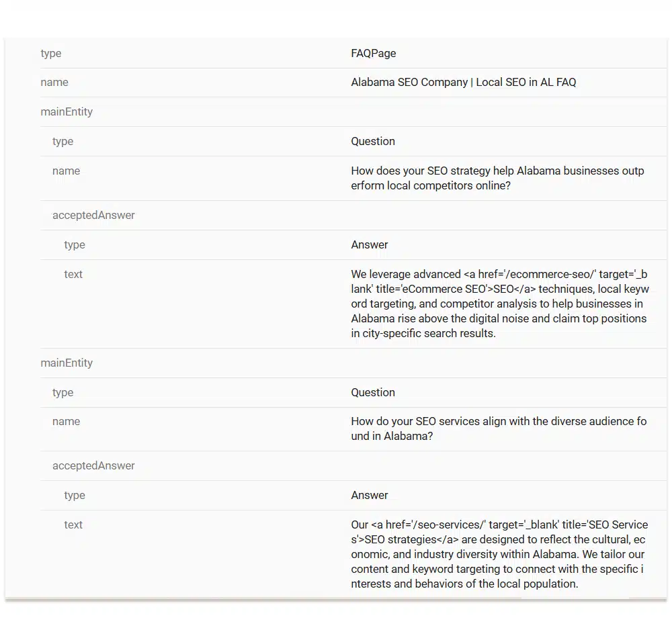Click the top 'type' label beside FAQPage

51,54
